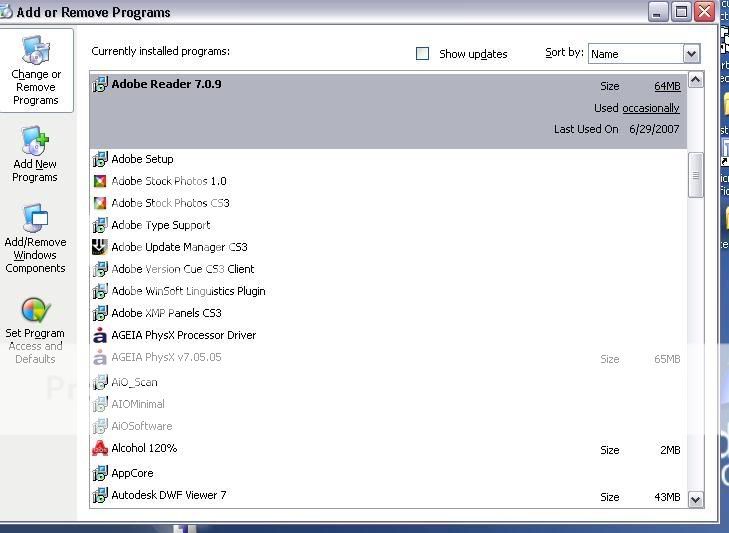Click the Adobe XMP Panels CS3 icon

[x=100, y=313]
